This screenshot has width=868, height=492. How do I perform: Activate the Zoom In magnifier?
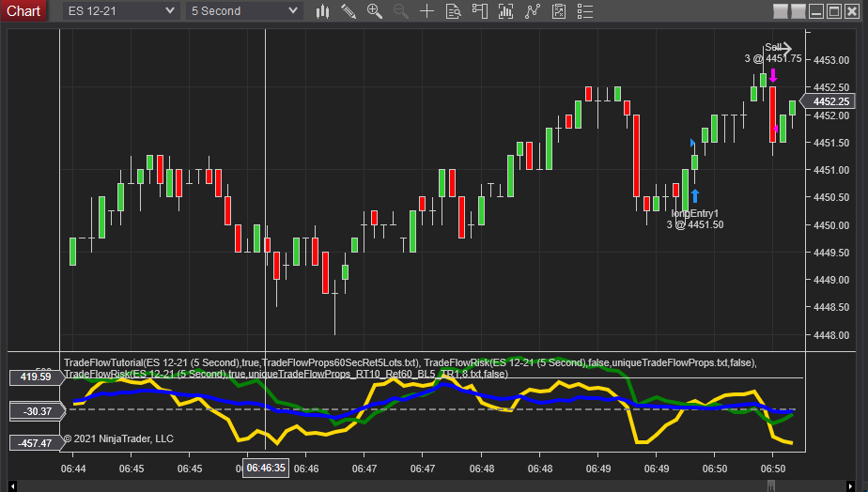[375, 11]
